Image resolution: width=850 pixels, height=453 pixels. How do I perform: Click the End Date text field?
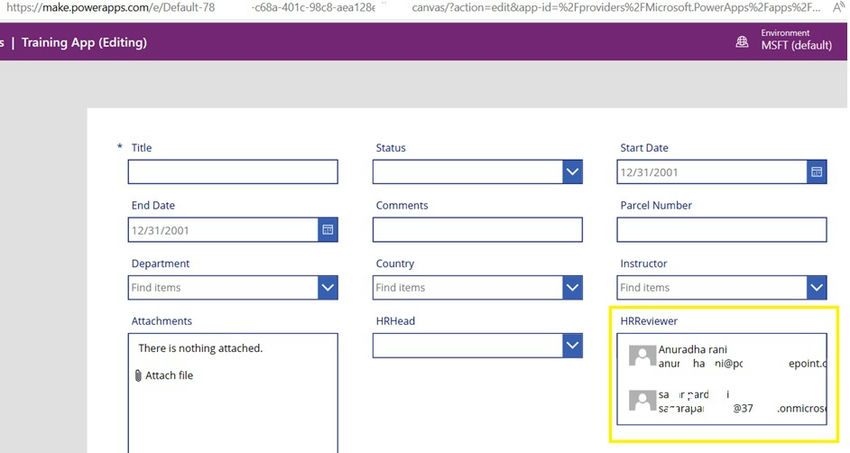(x=223, y=230)
